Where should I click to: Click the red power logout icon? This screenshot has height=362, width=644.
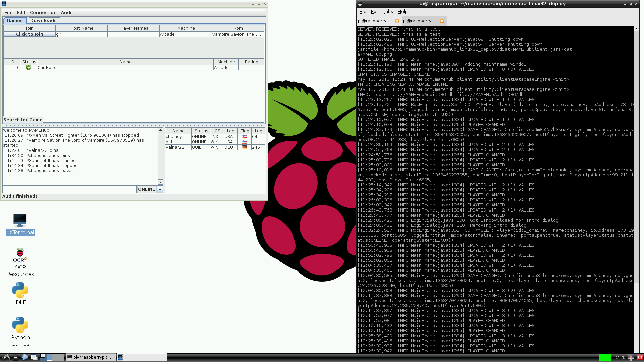pyautogui.click(x=640, y=357)
